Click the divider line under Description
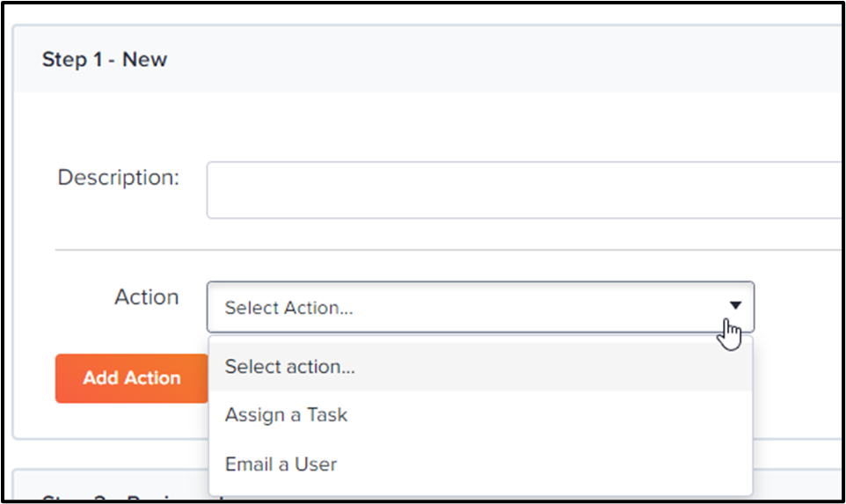The image size is (846, 504). (x=448, y=250)
